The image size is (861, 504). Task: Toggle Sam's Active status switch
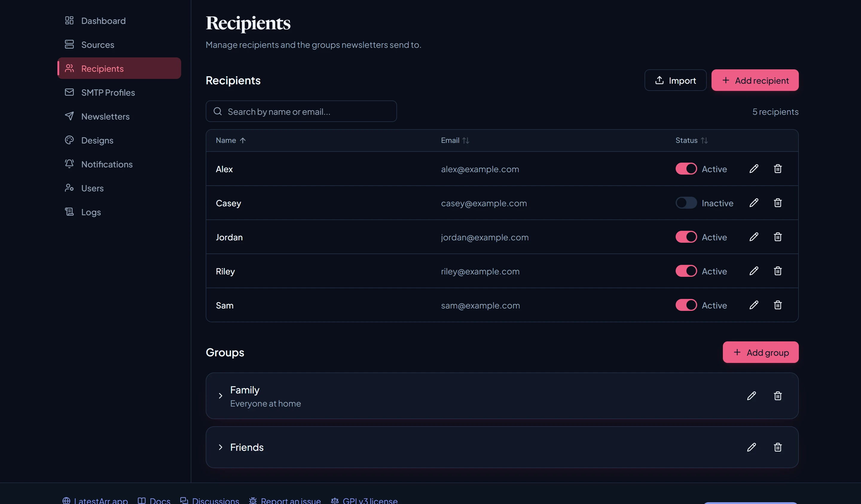point(686,305)
